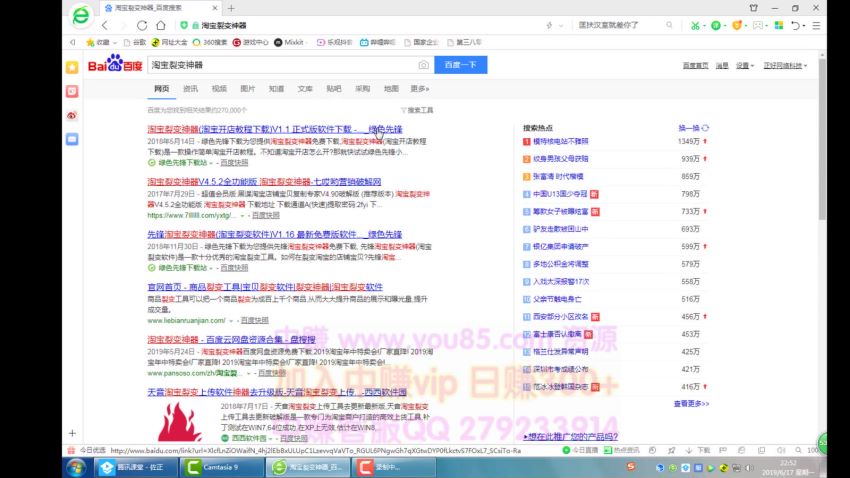Open the yellow star favorites sidebar icon
The image size is (850, 478).
click(x=72, y=67)
